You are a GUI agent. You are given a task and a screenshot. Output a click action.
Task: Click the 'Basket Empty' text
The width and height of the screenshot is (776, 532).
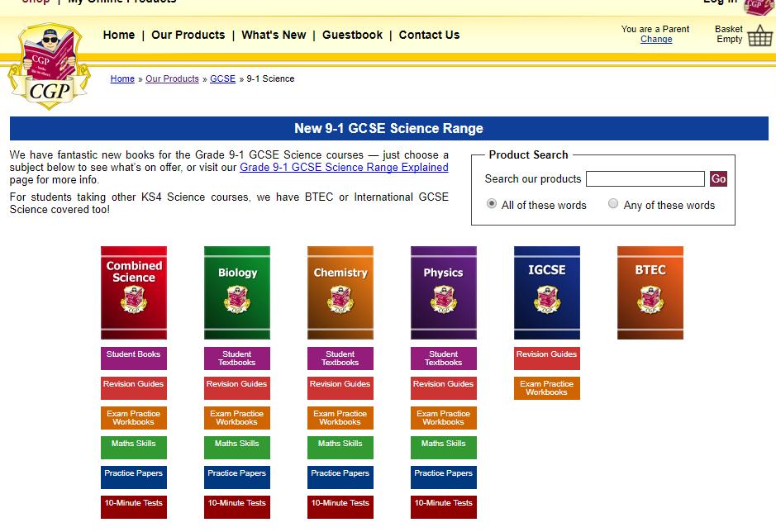click(729, 34)
